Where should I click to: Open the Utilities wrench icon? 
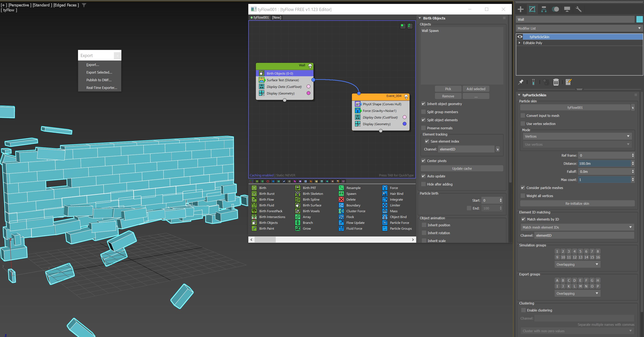[579, 9]
